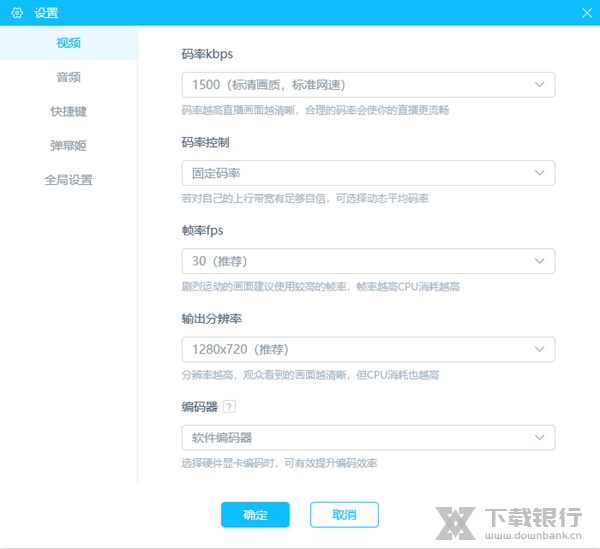
Task: Go to the 快捷键 settings tab
Action: [x=69, y=111]
